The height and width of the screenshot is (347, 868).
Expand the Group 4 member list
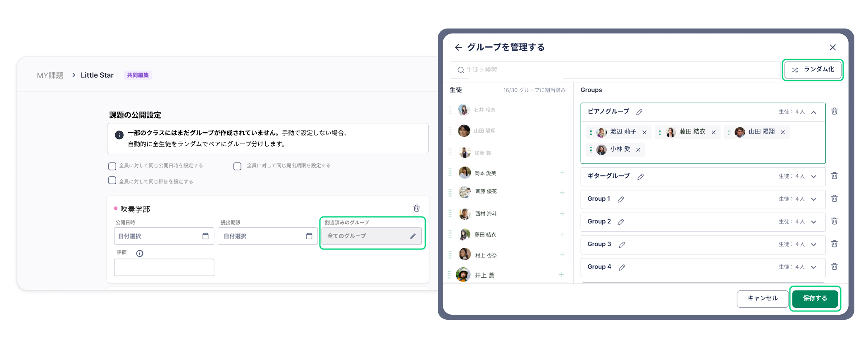tap(813, 267)
